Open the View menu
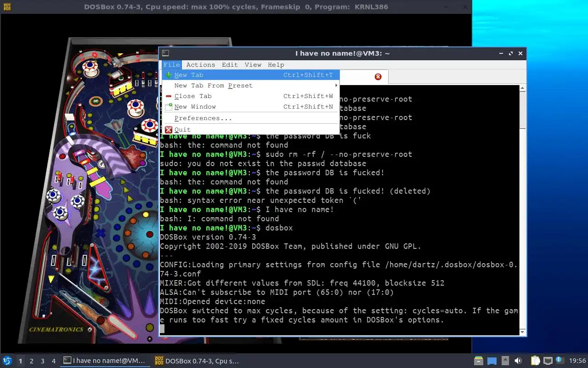Screen dimensions: 588x368 click(253, 65)
